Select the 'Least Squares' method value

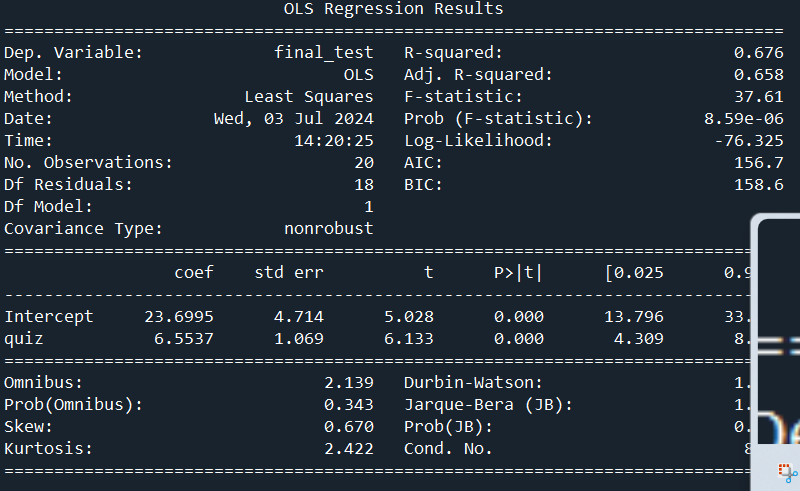click(309, 97)
